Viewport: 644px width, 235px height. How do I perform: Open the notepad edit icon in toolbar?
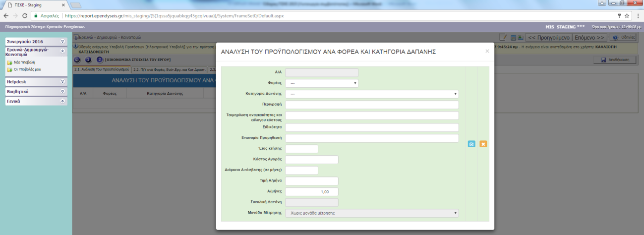pyautogui.click(x=502, y=37)
